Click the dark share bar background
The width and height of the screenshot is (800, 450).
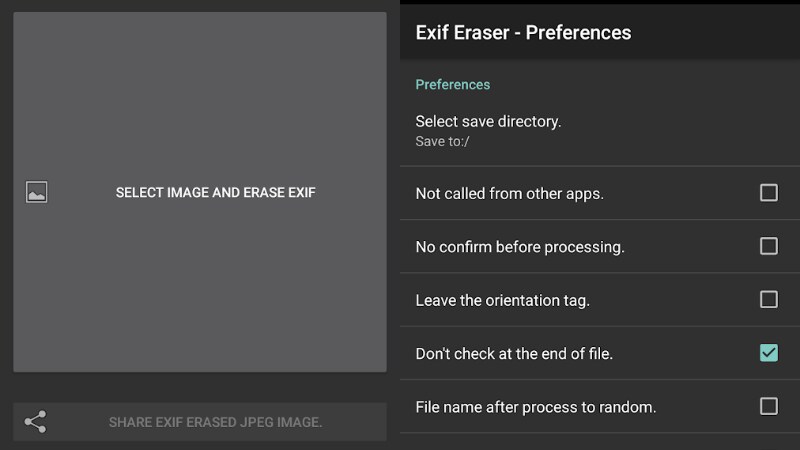click(360, 422)
